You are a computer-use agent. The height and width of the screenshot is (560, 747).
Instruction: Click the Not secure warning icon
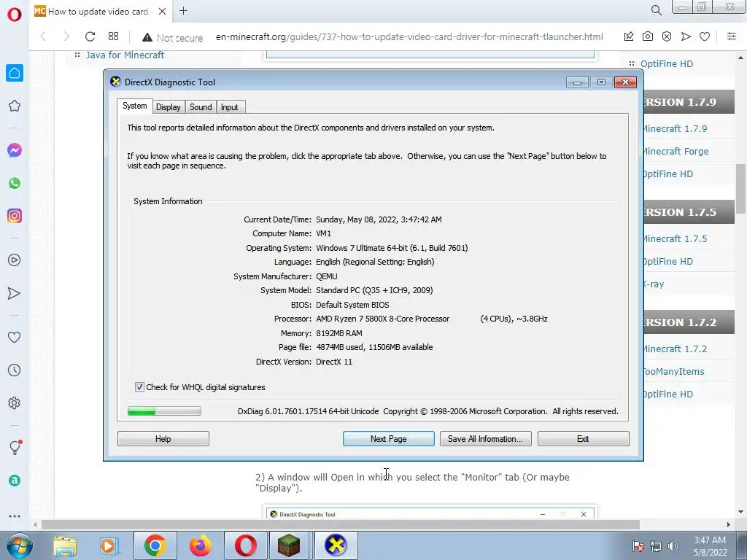pyautogui.click(x=147, y=37)
